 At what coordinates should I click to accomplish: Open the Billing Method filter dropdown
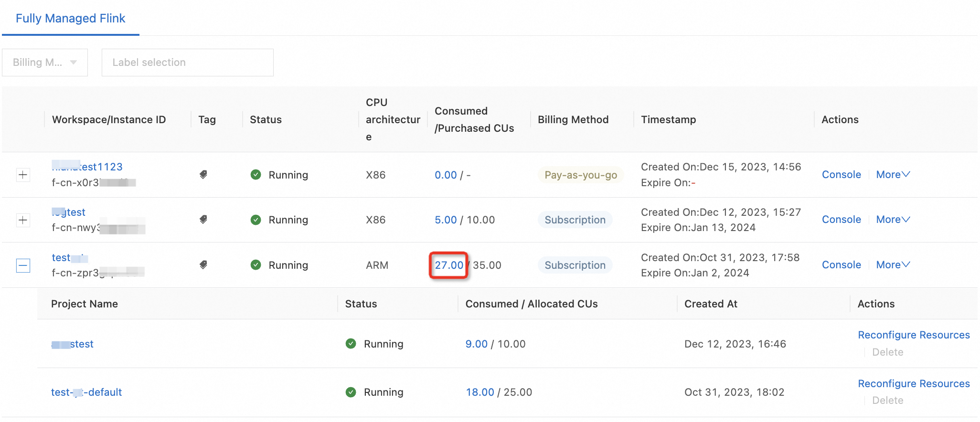(x=45, y=63)
